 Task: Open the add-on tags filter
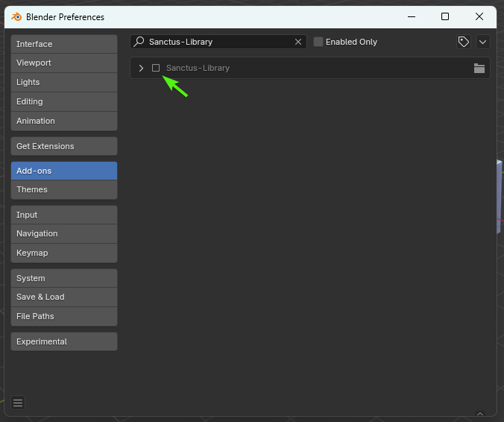464,42
